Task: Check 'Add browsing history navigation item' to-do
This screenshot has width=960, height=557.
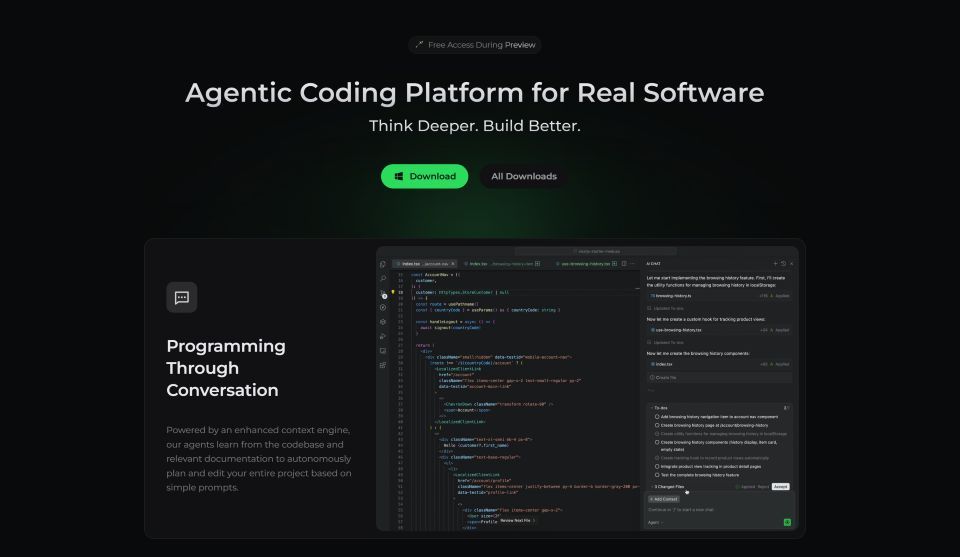Action: coord(657,417)
